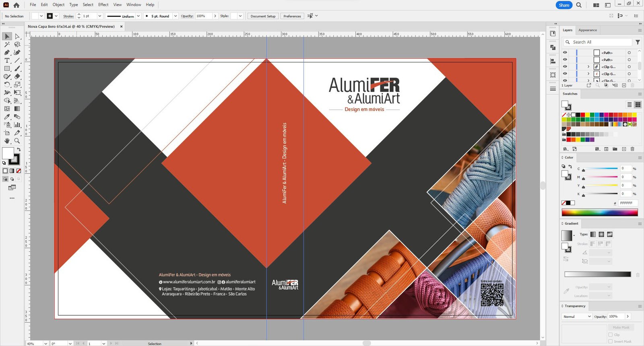Select the Direct Selection tool

pos(17,37)
